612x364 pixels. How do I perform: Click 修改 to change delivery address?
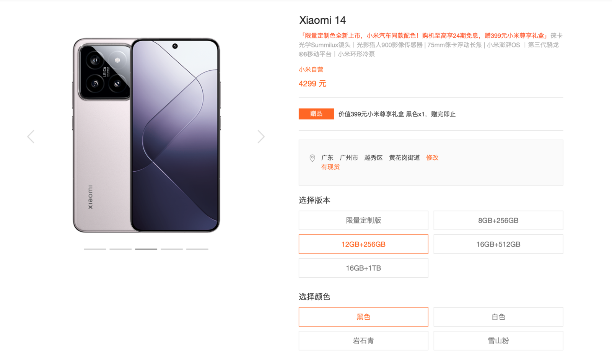coord(432,158)
